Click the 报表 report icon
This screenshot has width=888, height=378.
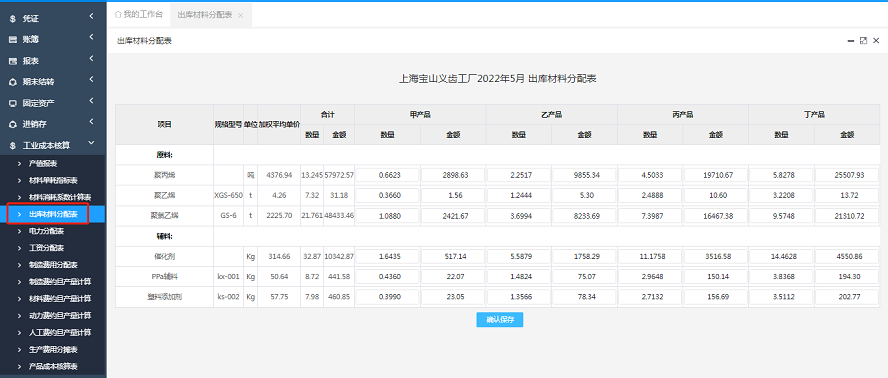pyautogui.click(x=12, y=61)
